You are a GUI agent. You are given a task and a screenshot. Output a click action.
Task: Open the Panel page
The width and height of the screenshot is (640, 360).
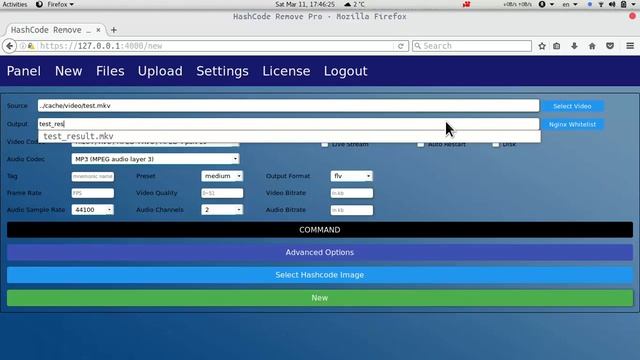coord(24,71)
